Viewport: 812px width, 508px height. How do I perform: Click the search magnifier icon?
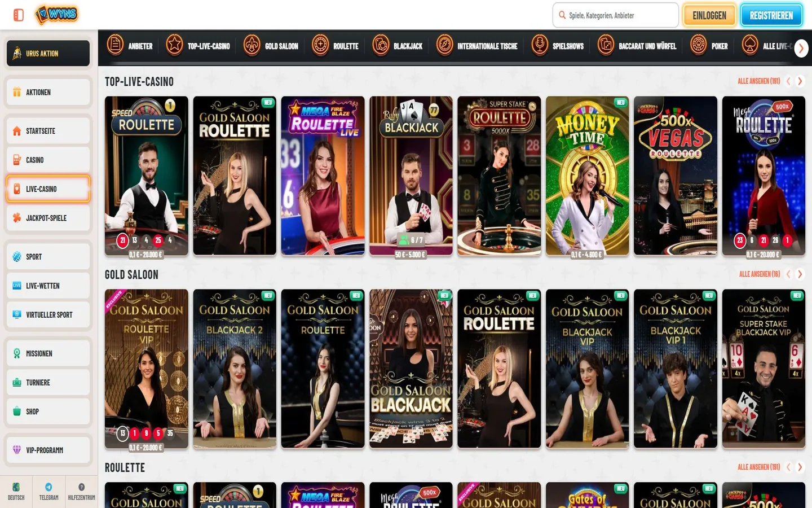[x=562, y=15]
